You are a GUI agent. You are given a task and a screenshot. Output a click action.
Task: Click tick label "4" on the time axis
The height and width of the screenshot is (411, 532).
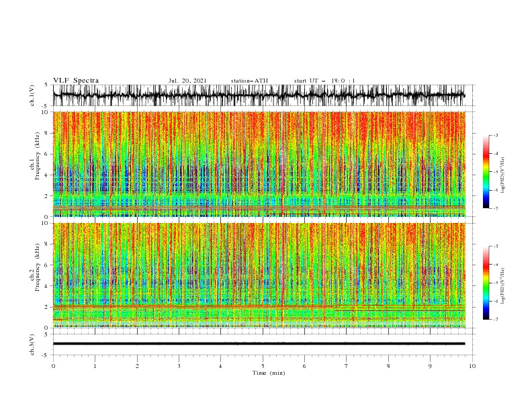[220, 366]
